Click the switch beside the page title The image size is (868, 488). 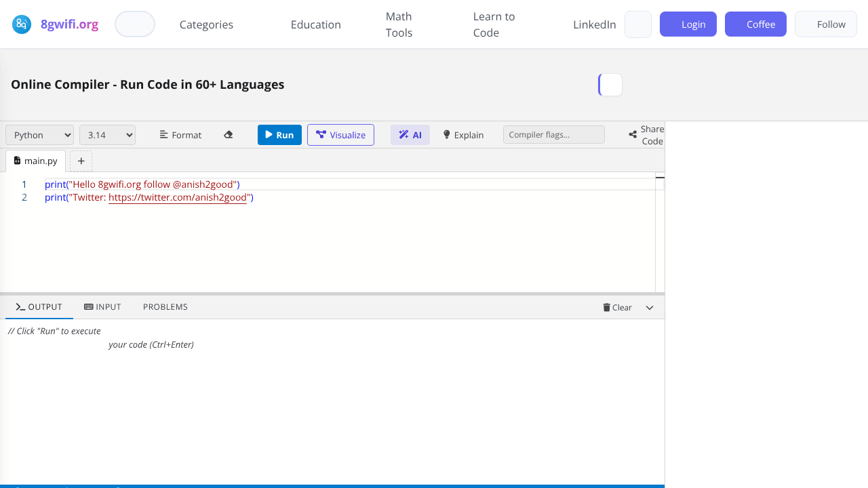(610, 85)
